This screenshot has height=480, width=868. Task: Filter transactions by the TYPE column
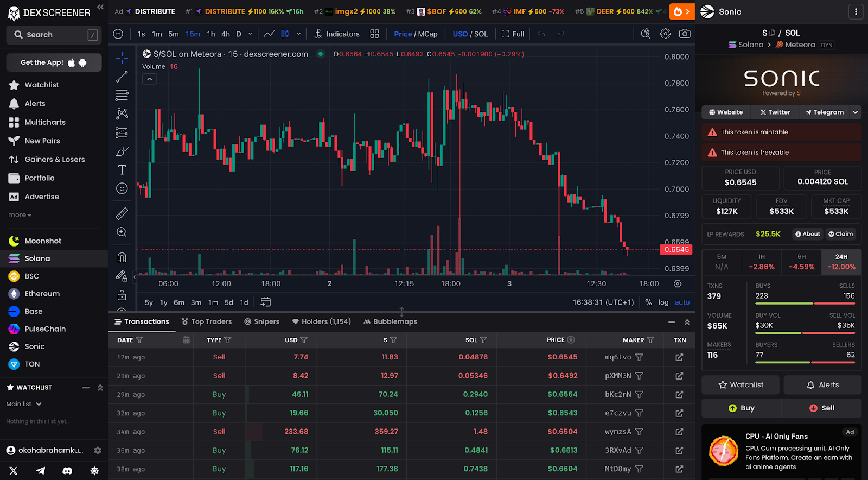227,340
